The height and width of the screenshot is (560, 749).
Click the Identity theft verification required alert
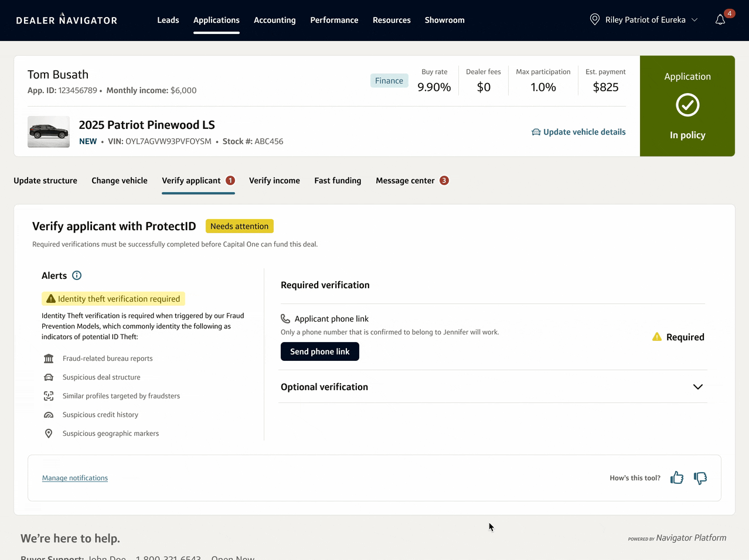(x=113, y=299)
